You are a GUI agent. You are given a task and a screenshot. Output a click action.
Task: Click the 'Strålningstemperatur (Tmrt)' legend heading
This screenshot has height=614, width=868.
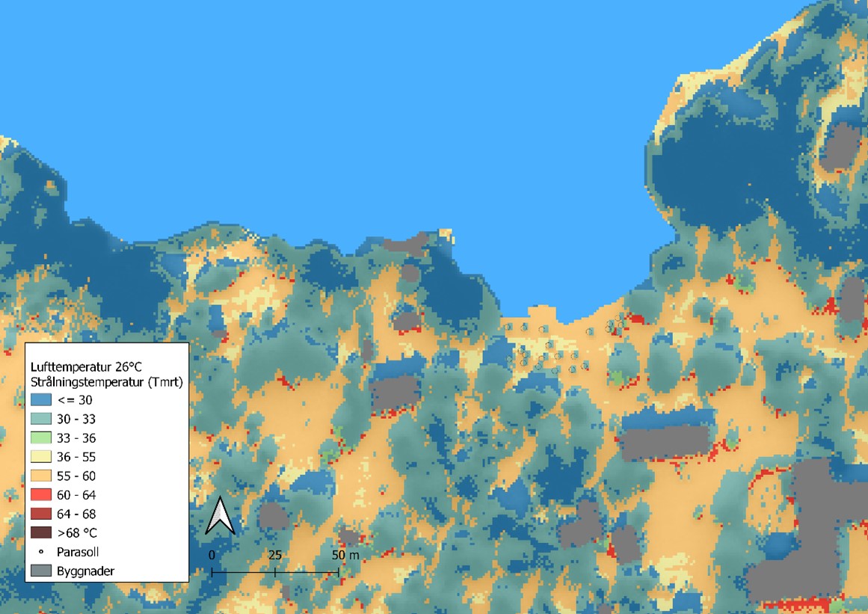pyautogui.click(x=106, y=382)
